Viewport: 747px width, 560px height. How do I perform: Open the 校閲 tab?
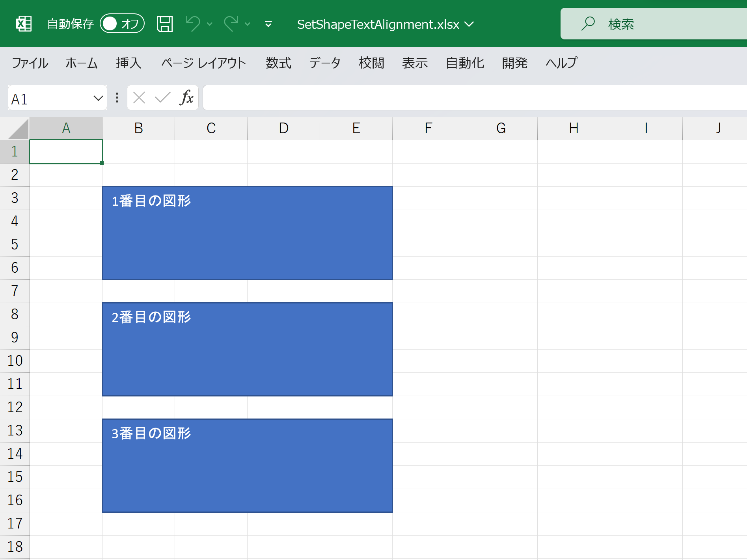click(371, 63)
